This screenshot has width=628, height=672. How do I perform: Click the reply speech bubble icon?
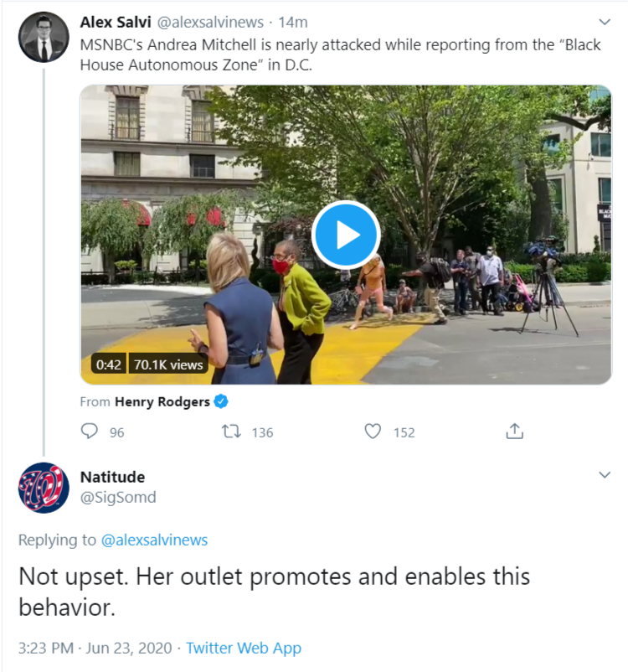90,432
